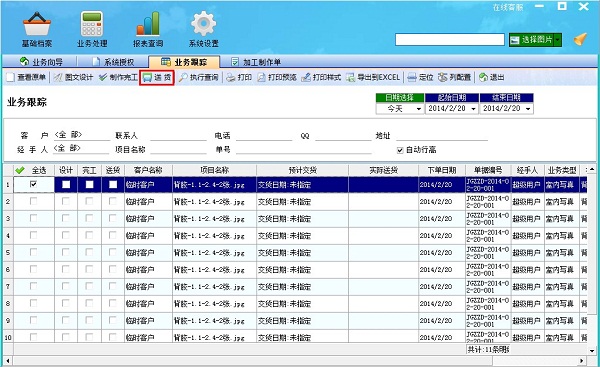The image size is (600, 367).
Task: Click row 8 number header
Action: point(8,303)
